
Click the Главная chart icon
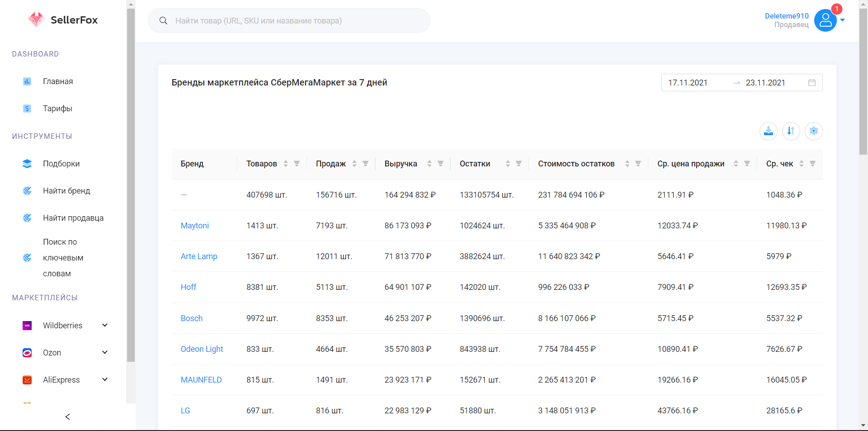[27, 81]
